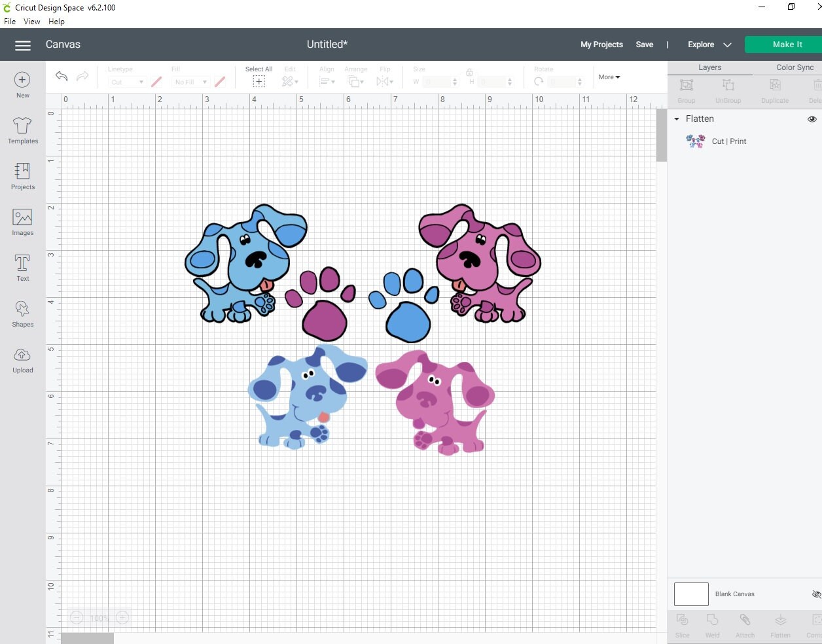Switch to the Color Sync tab
Image resolution: width=822 pixels, height=644 pixels.
[795, 67]
